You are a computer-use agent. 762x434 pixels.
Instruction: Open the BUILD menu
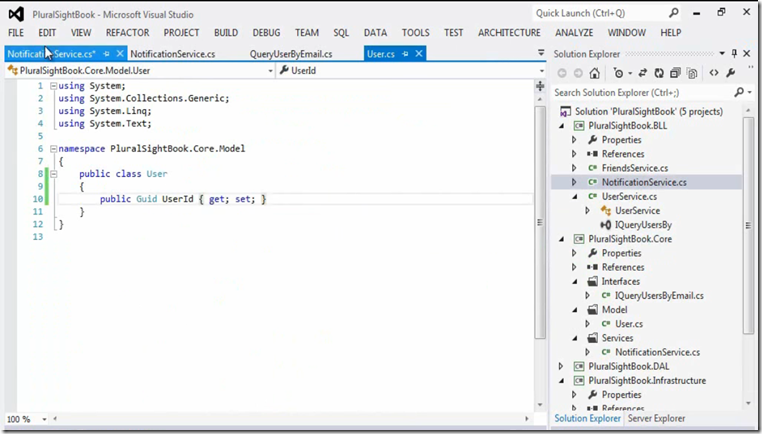226,33
